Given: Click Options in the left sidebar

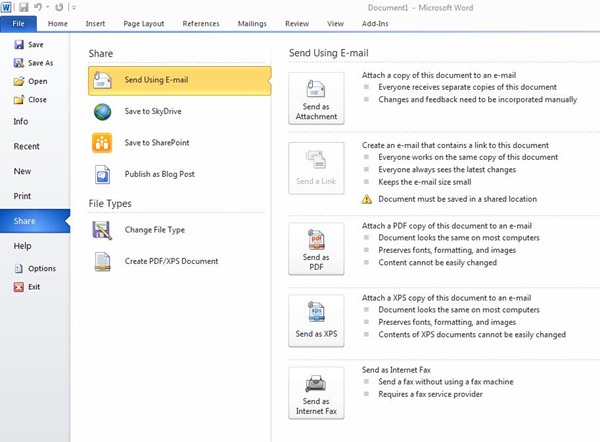Looking at the screenshot, I should tap(41, 269).
